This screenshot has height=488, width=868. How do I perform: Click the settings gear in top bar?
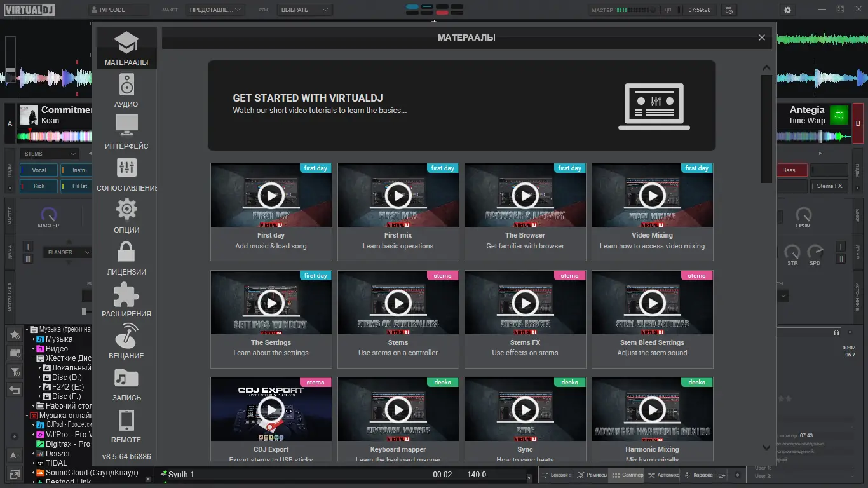(x=788, y=10)
